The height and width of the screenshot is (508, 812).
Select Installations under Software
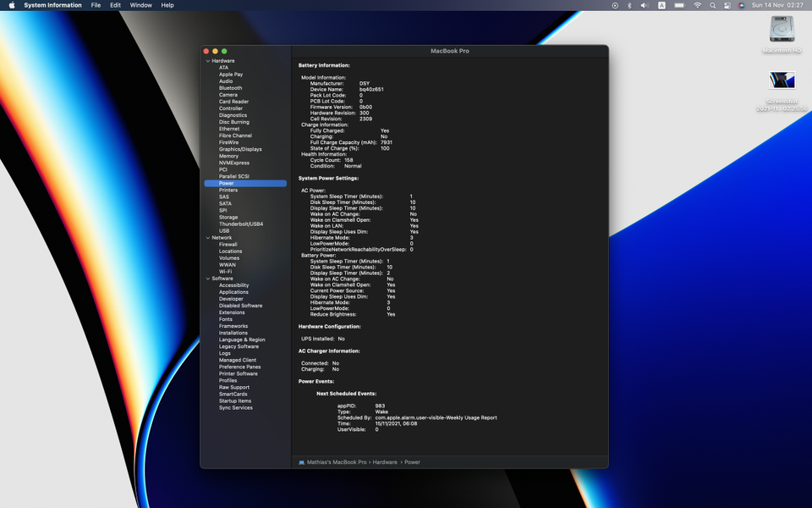pos(233,334)
